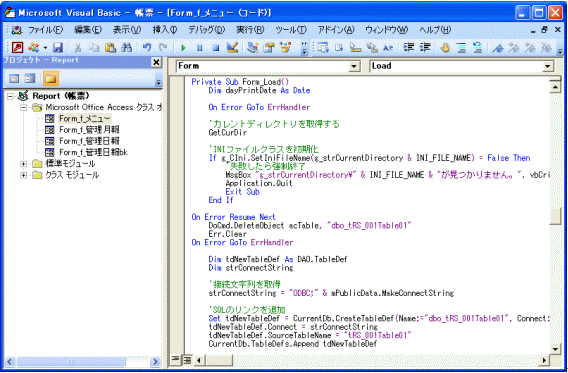Click the code window's vertical scrollbar thumb
The width and height of the screenshot is (568, 373).
pyautogui.click(x=555, y=217)
